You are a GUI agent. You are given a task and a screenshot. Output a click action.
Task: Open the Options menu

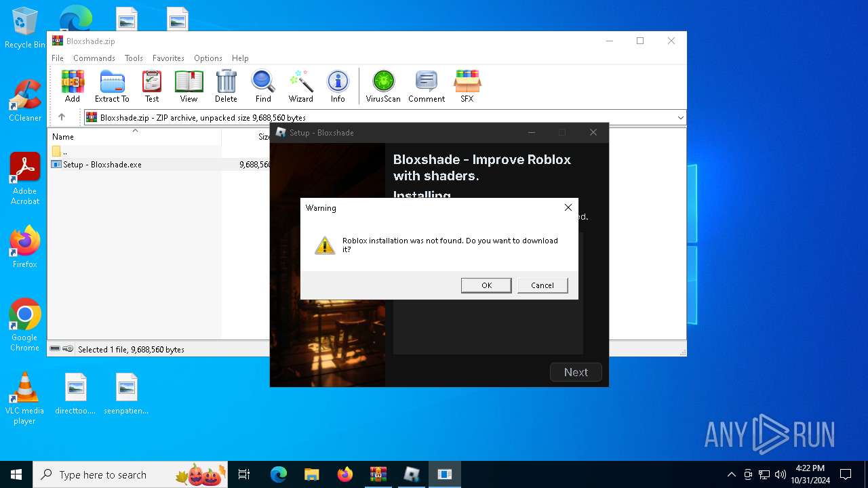click(208, 58)
